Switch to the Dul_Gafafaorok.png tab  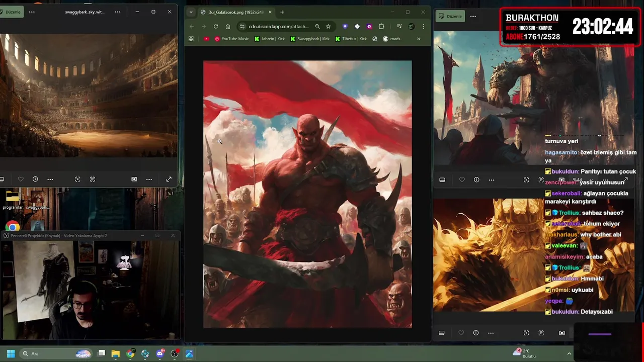point(237,12)
